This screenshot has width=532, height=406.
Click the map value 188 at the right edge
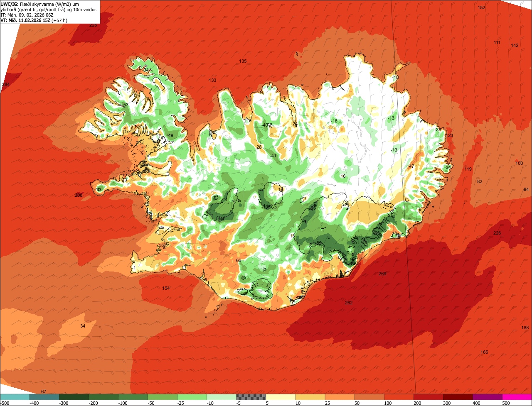coord(525,328)
